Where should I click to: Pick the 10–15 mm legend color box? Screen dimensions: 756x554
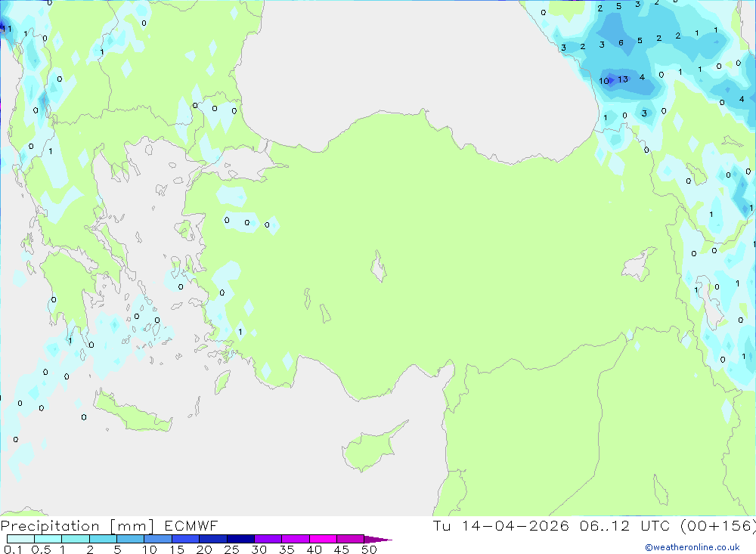158,539
